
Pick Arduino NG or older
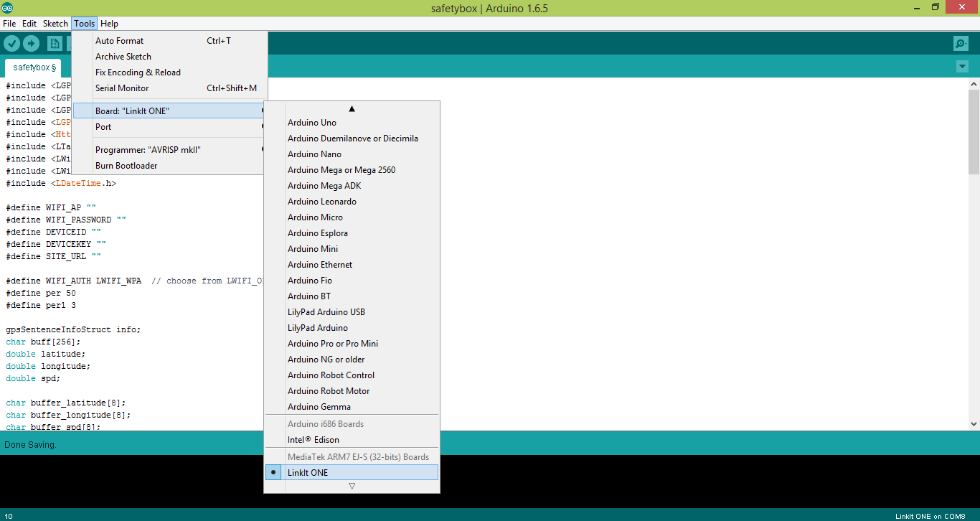[352, 360]
